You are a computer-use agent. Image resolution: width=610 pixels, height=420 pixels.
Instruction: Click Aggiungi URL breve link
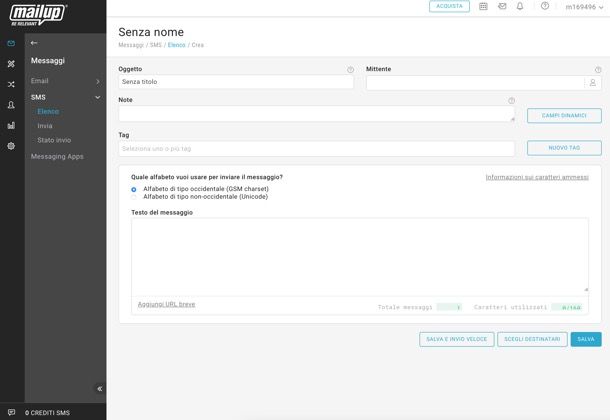coord(166,304)
